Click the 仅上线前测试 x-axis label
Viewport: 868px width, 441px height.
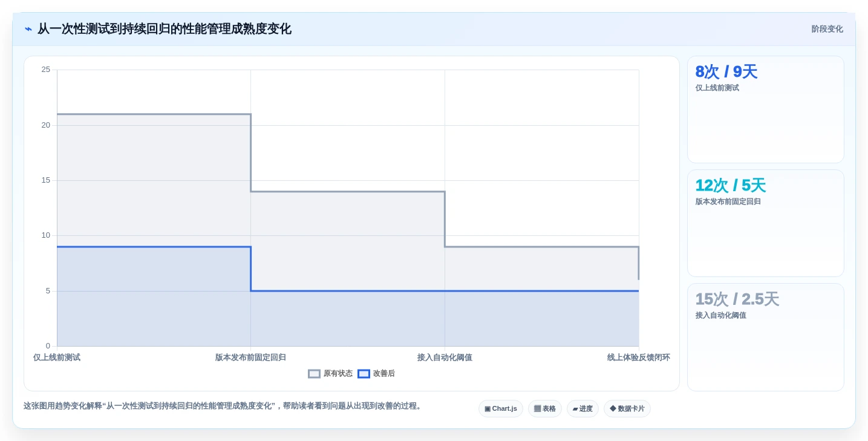(57, 358)
